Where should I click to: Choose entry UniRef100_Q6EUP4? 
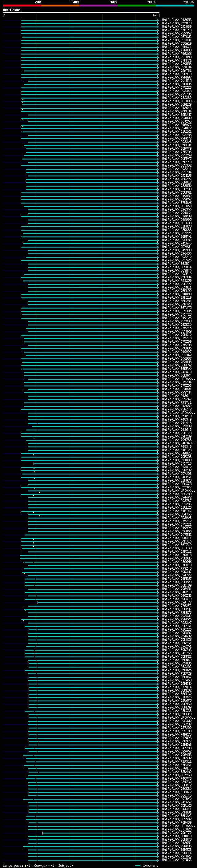pyautogui.click(x=176, y=375)
